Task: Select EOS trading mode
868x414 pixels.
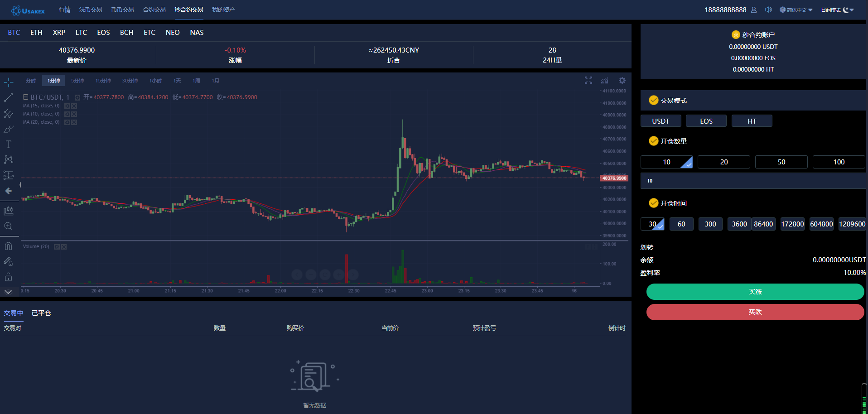Action: pyautogui.click(x=706, y=121)
